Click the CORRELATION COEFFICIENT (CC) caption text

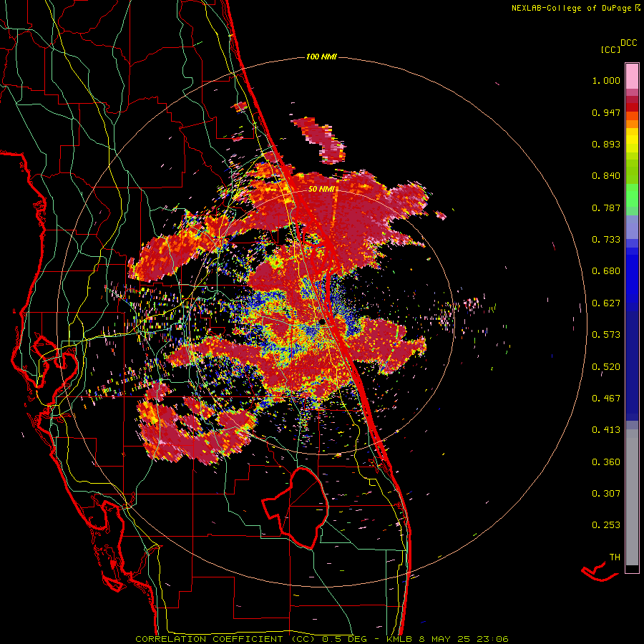pos(225,639)
